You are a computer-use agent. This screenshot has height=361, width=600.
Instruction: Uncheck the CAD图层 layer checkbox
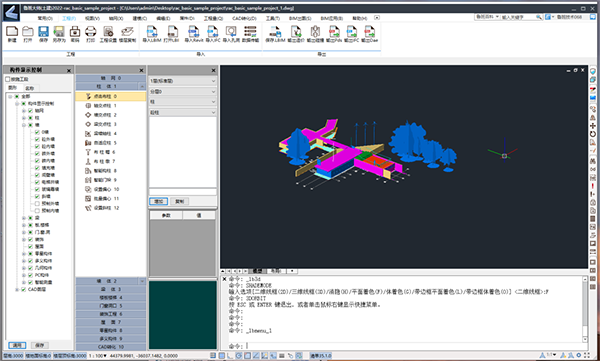(23, 289)
